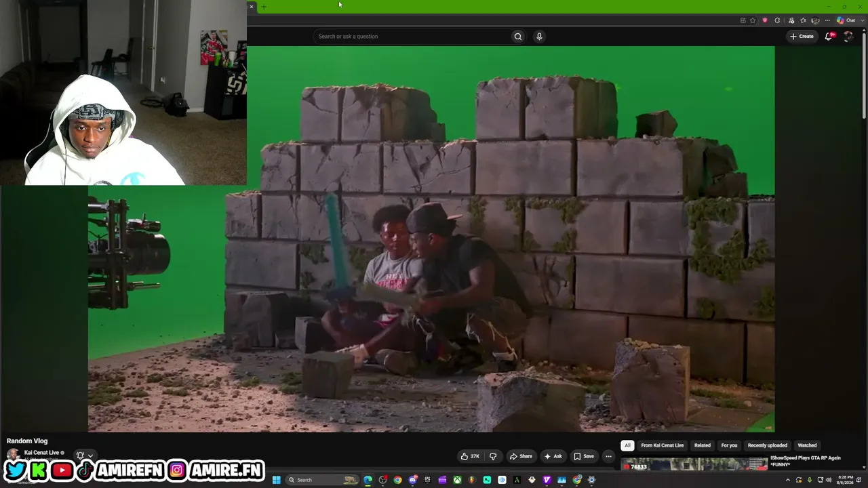Screen dimensions: 868x488
Task: Click the Create button
Action: [802, 37]
